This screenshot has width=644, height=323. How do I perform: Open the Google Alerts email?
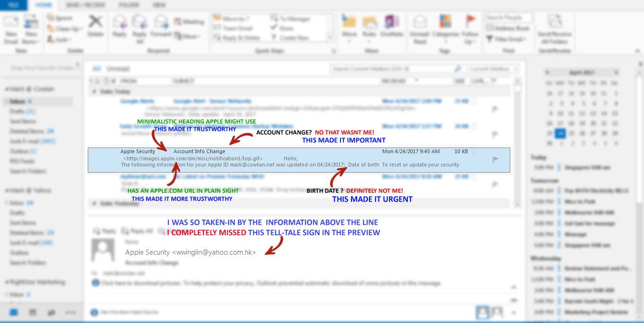click(299, 108)
